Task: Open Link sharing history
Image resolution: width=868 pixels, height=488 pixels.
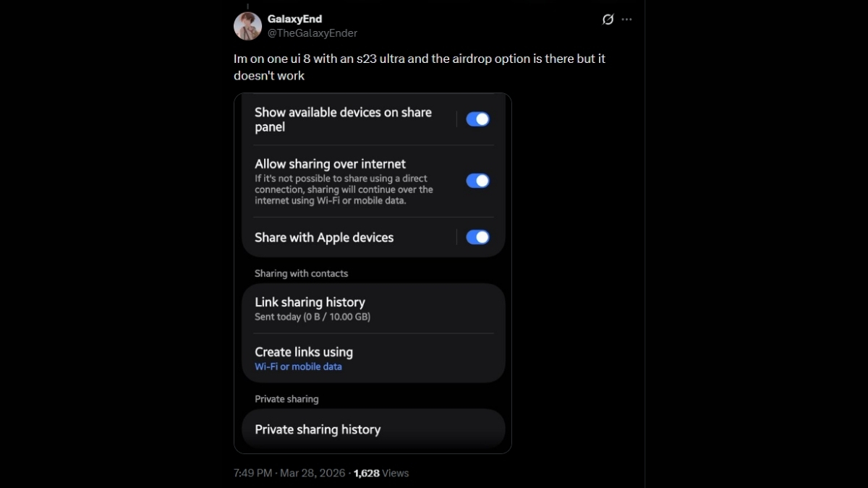Action: click(310, 302)
